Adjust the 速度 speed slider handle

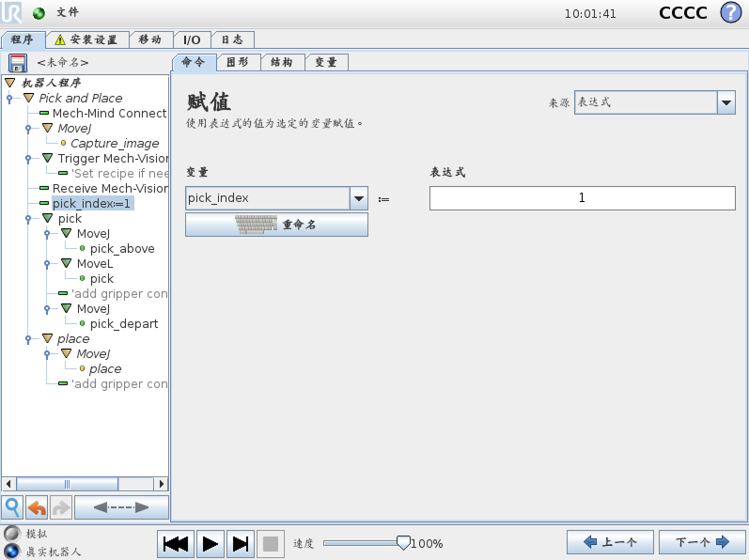point(403,543)
